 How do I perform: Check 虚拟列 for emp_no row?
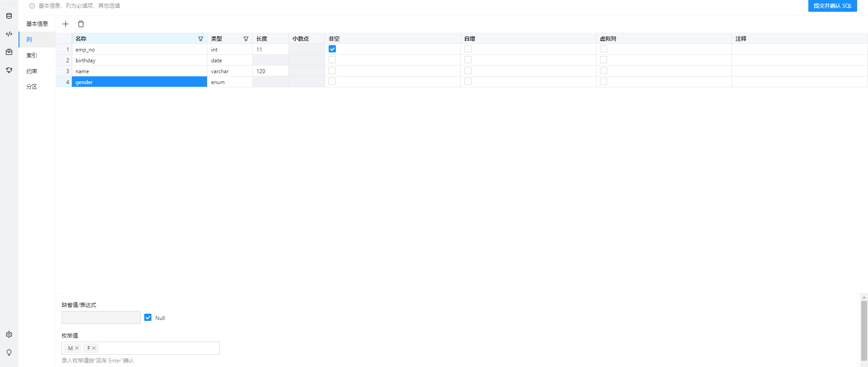tap(604, 49)
